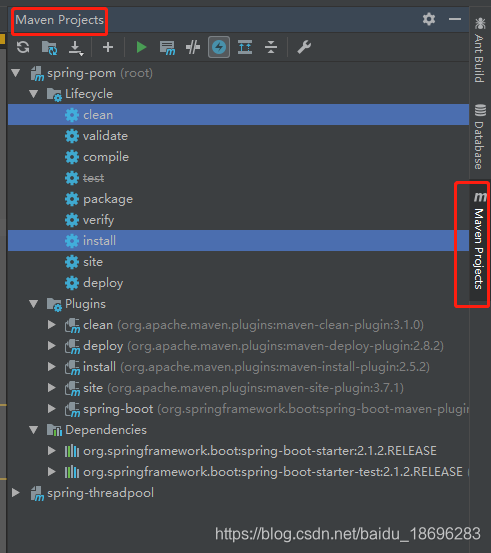Click the maven-clean-plugin icon
This screenshot has width=491, height=553.
pos(72,325)
